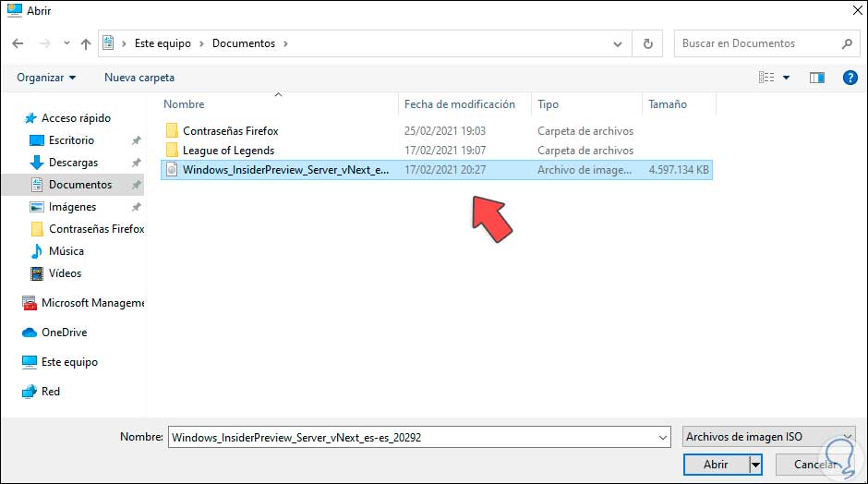Click the 25/02/2021 19:03 date cell
Screen dimensions: 868x484
445,130
